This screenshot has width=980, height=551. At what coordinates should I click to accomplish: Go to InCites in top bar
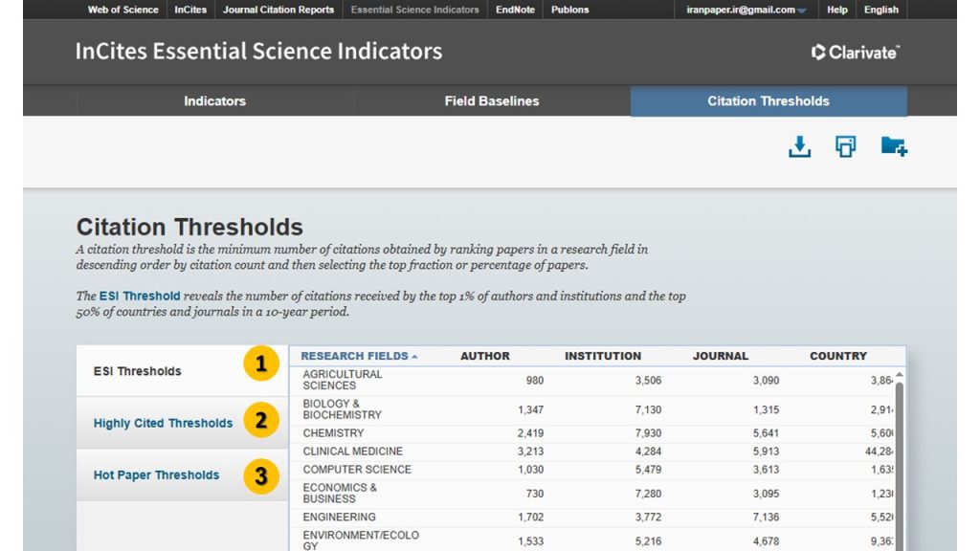190,10
